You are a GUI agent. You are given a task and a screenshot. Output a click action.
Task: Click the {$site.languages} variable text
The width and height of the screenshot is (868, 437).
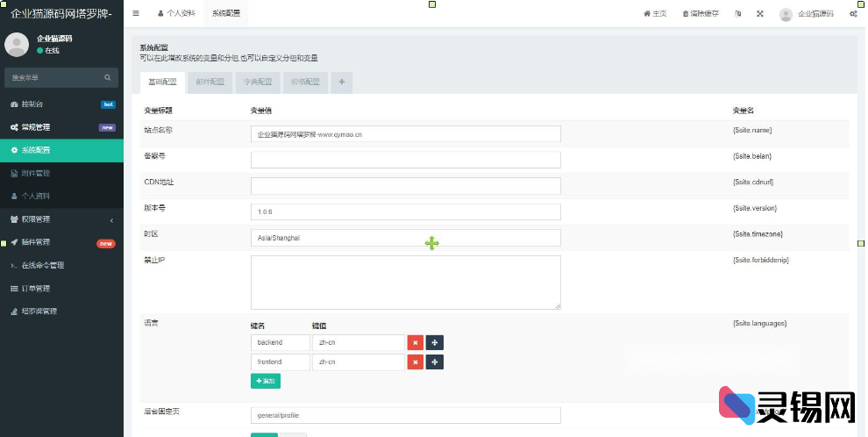click(759, 323)
